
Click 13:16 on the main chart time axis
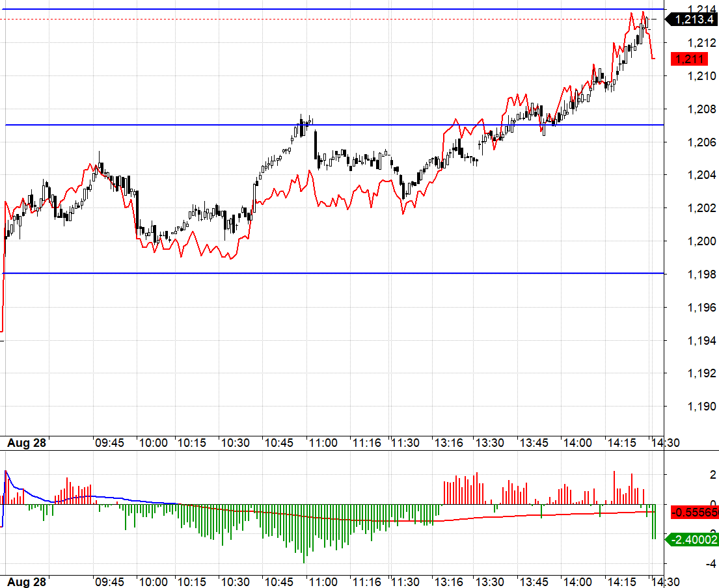click(x=449, y=443)
